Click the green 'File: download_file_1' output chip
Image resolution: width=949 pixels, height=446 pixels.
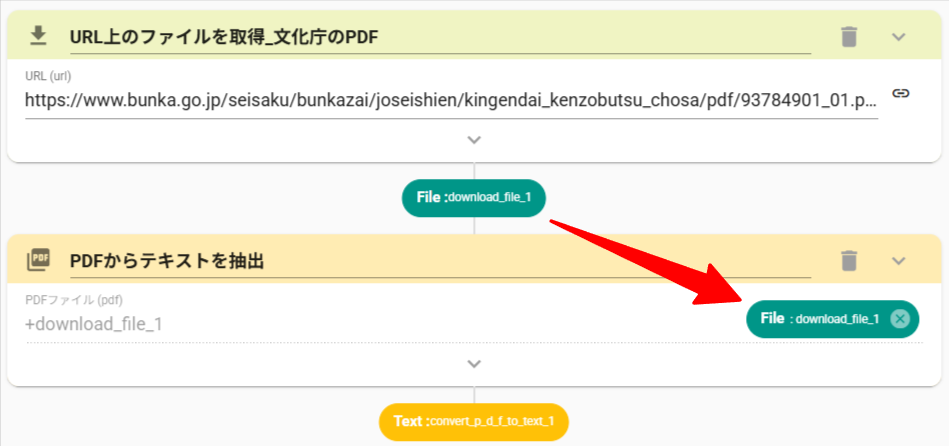(474, 197)
